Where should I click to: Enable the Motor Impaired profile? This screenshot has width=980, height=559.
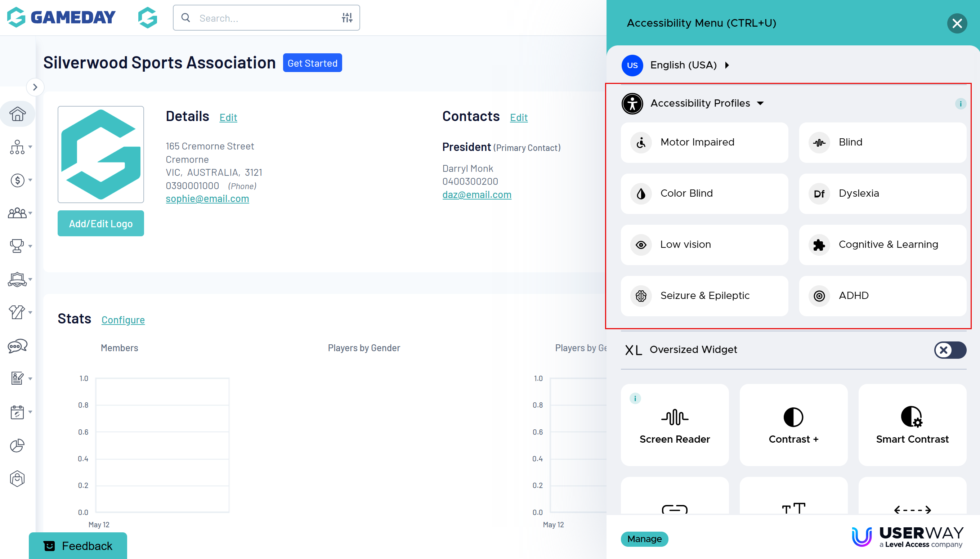coord(704,142)
